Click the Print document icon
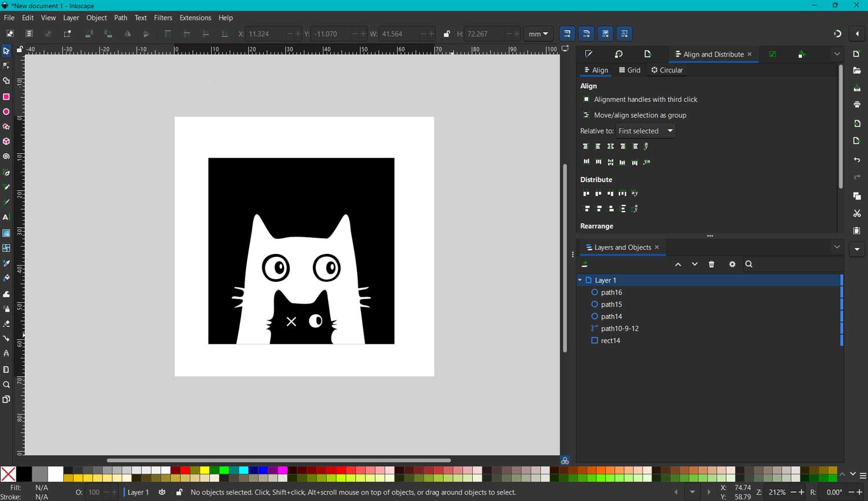The height and width of the screenshot is (501, 868). coord(858,104)
